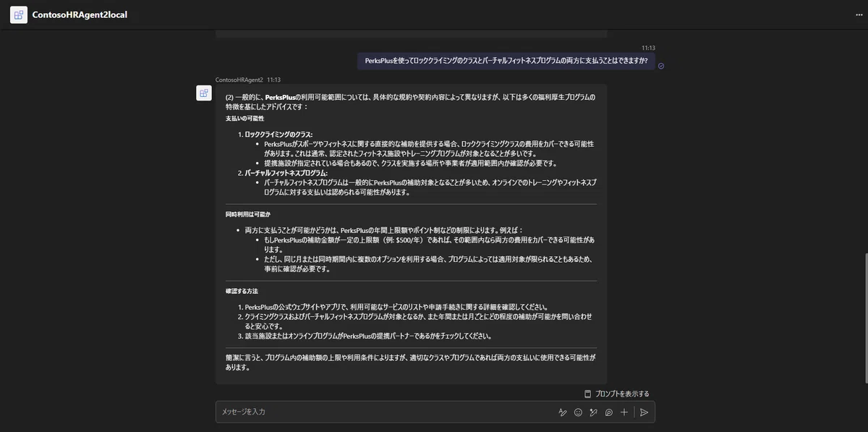Click the 確認する方法 heading
The height and width of the screenshot is (432, 868).
[x=242, y=291]
